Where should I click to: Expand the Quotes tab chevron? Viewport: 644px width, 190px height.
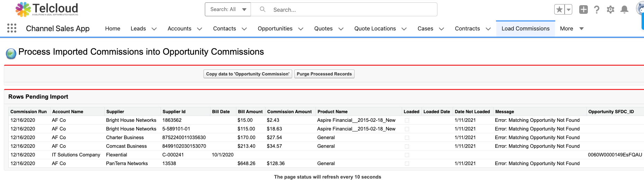pos(341,29)
